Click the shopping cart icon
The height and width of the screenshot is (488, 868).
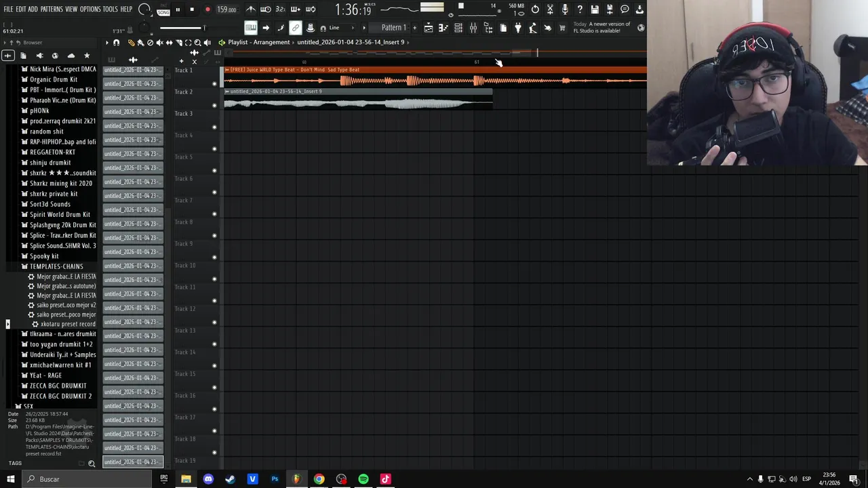click(x=562, y=28)
